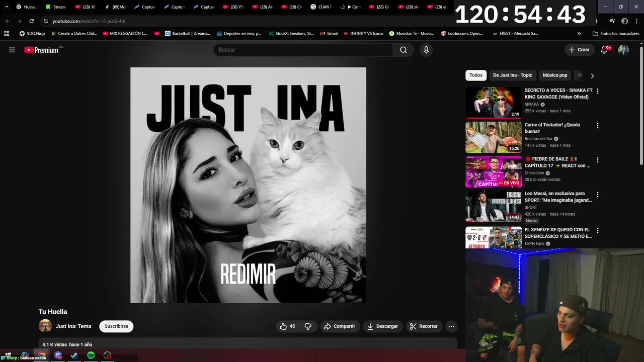Open the YouTube guide hamburger menu
This screenshot has width=644, height=362.
[12, 50]
